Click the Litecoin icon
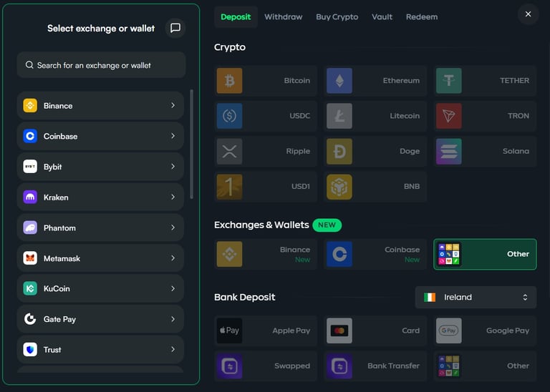Image resolution: width=550 pixels, height=392 pixels. click(339, 116)
